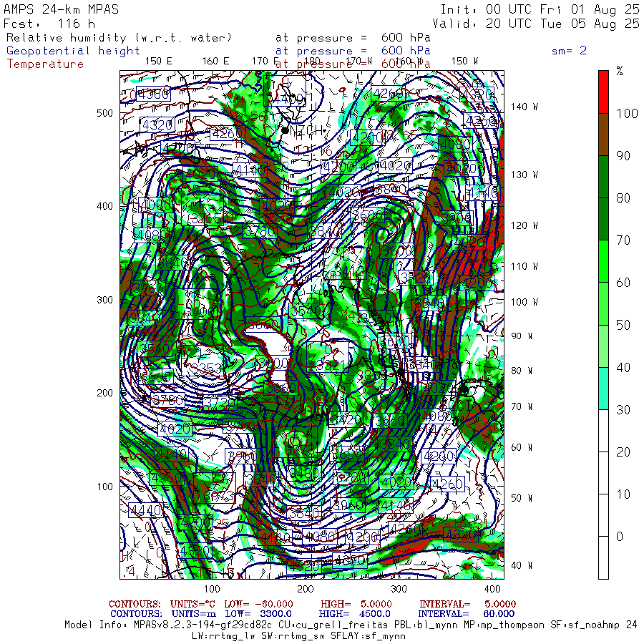Click the "AMPS 24-km MPAS" title
The width and height of the screenshot is (644, 644).
(62, 9)
